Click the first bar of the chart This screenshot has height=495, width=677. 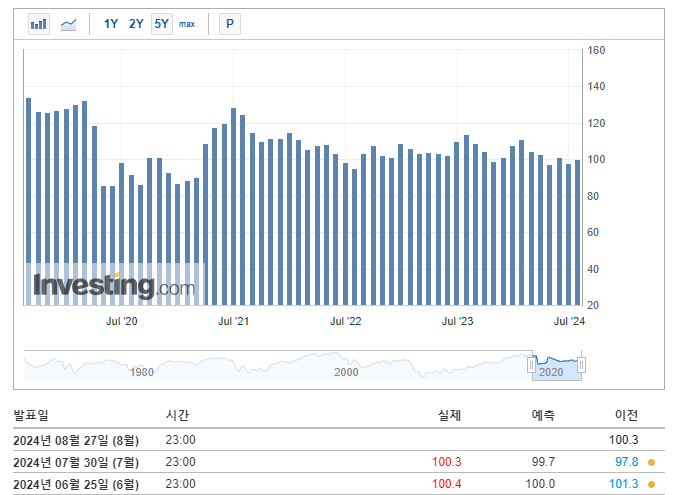28,202
